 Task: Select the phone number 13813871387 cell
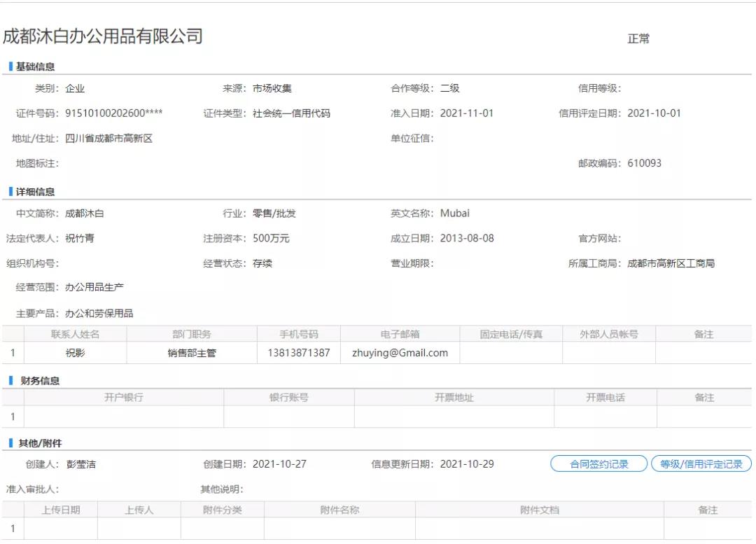(298, 353)
